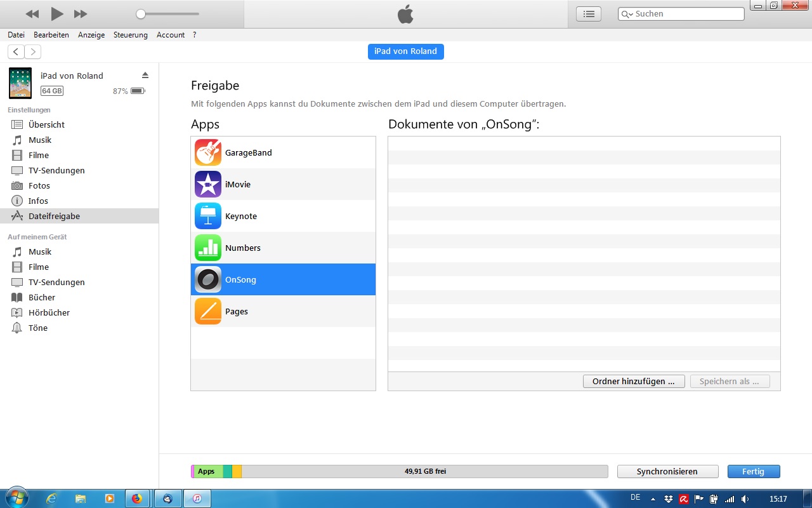
Task: Go forward with the right arrow button
Action: [32, 51]
